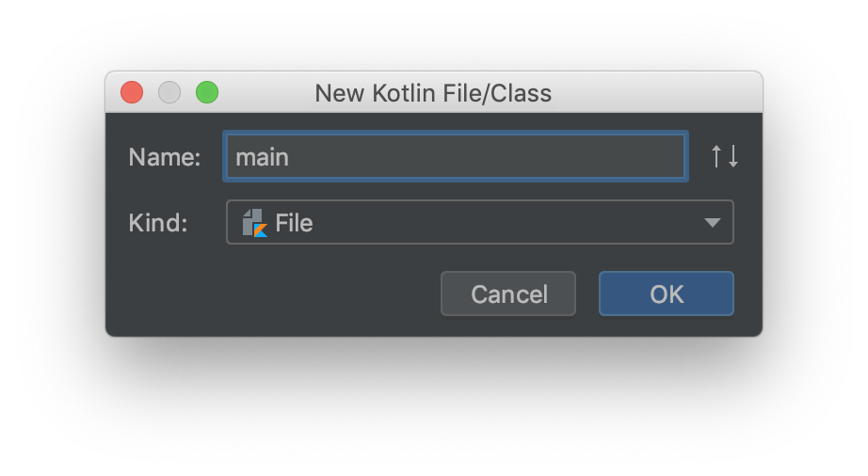
Task: Click the up arrow beside the Name field
Action: 716,156
